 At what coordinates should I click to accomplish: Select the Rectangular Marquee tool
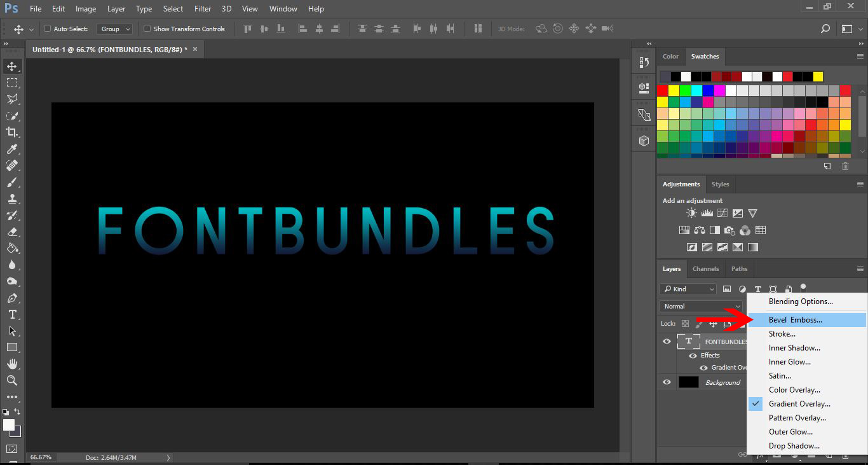(x=11, y=83)
